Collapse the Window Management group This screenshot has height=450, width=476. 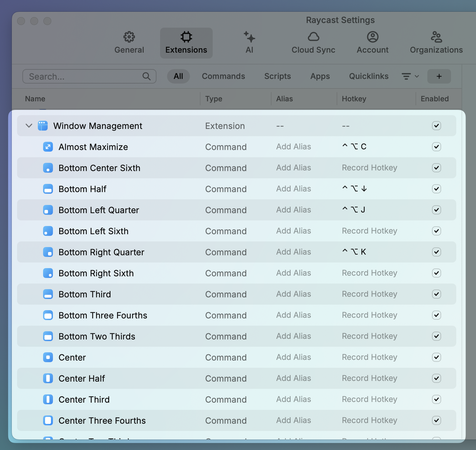click(x=29, y=126)
